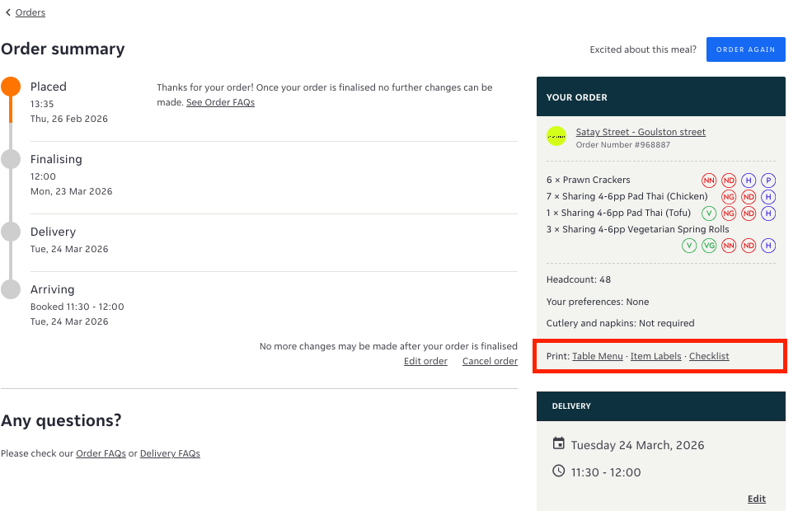Click the VG vegan badge under Vegetarian Spring Rolls
812x511 pixels.
point(709,245)
